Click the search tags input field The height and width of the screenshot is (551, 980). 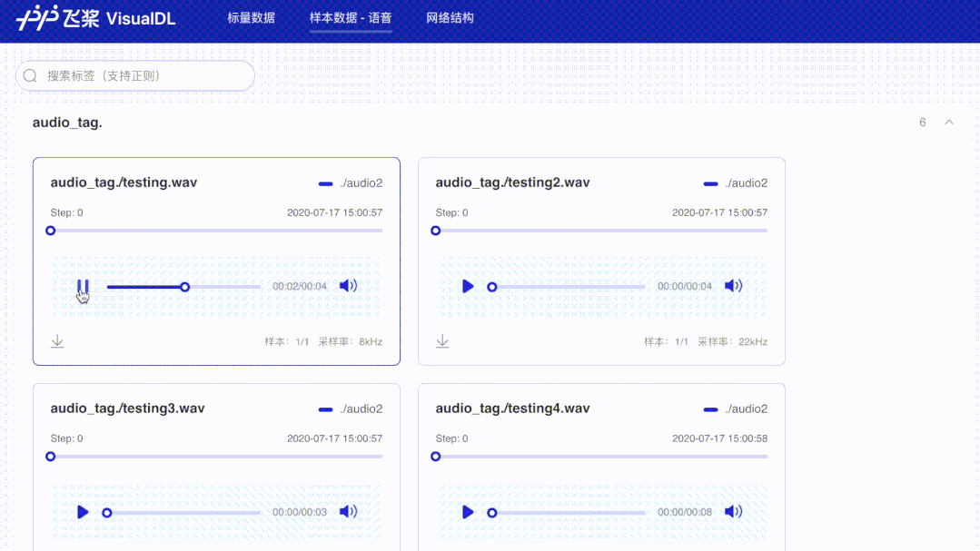coord(136,75)
